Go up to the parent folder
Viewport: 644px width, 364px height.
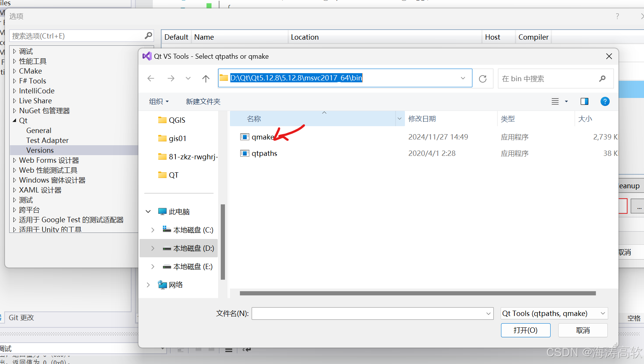(x=206, y=78)
